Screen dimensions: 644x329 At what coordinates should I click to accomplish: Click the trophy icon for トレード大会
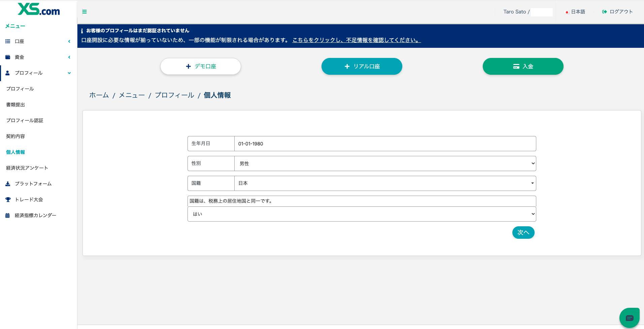click(8, 200)
